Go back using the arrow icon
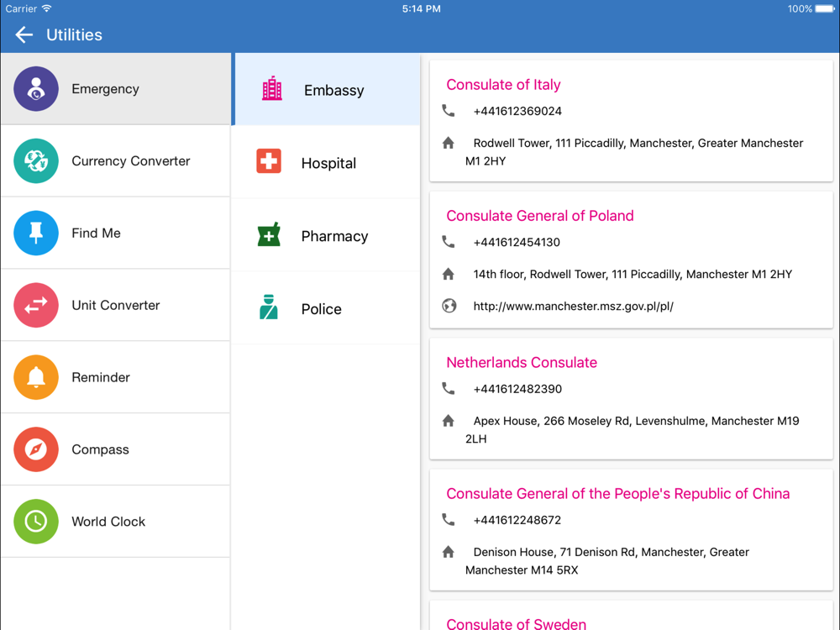The height and width of the screenshot is (630, 840). pyautogui.click(x=24, y=34)
